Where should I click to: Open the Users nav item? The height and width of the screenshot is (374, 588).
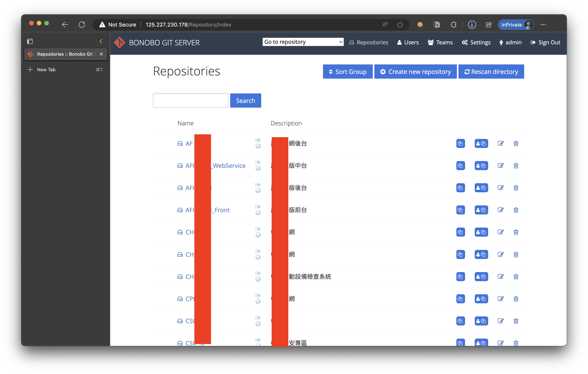(x=408, y=42)
